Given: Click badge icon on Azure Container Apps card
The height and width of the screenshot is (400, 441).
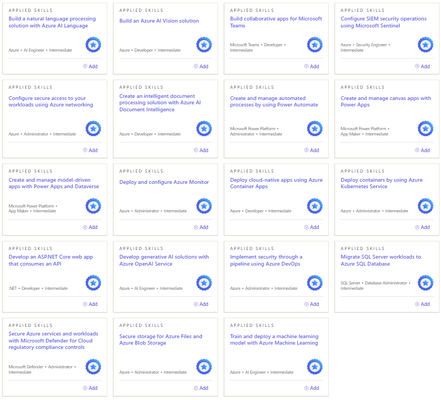Looking at the screenshot, I should click(314, 206).
